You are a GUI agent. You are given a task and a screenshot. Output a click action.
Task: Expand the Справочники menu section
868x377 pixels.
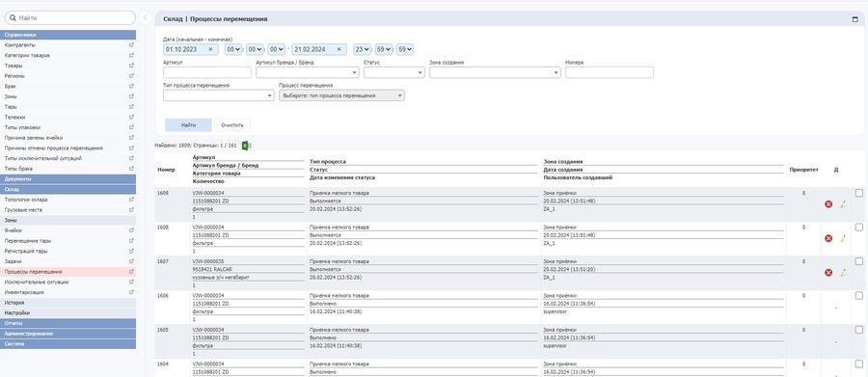click(x=68, y=35)
